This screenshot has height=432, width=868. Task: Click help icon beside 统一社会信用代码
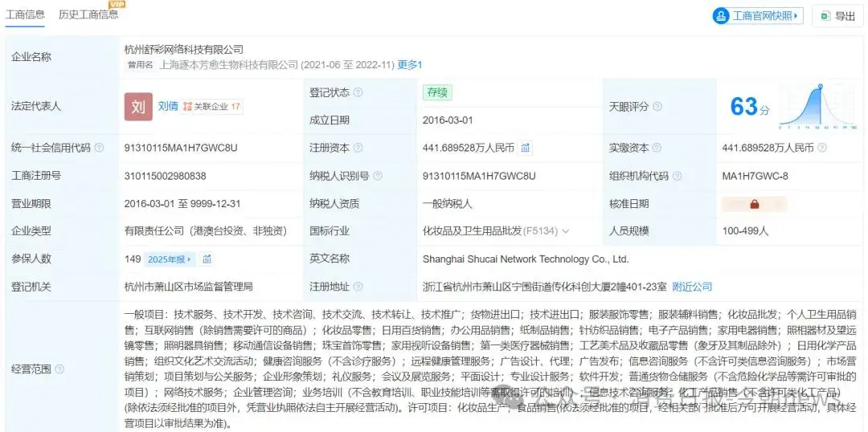(99, 149)
